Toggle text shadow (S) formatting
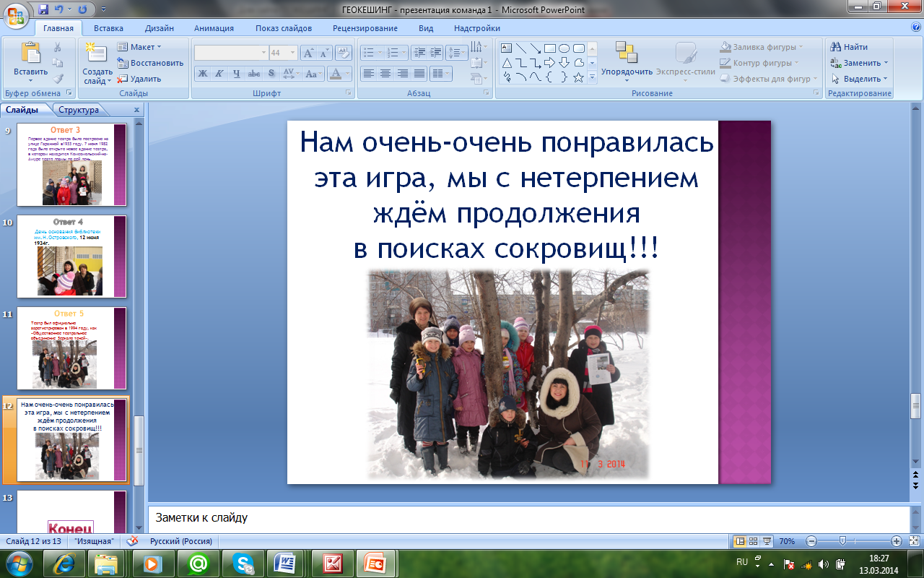Image resolution: width=924 pixels, height=578 pixels. [271, 74]
